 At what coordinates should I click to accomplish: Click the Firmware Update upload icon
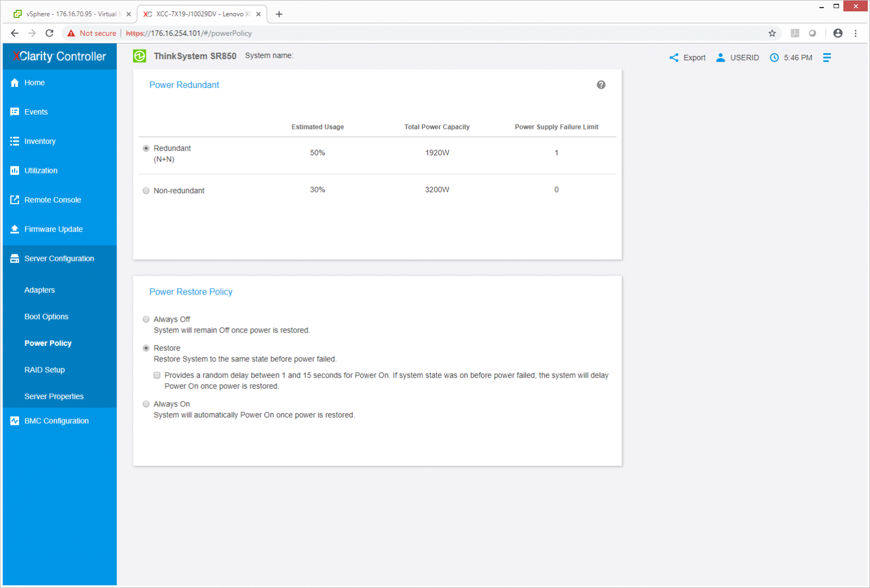pyautogui.click(x=15, y=229)
